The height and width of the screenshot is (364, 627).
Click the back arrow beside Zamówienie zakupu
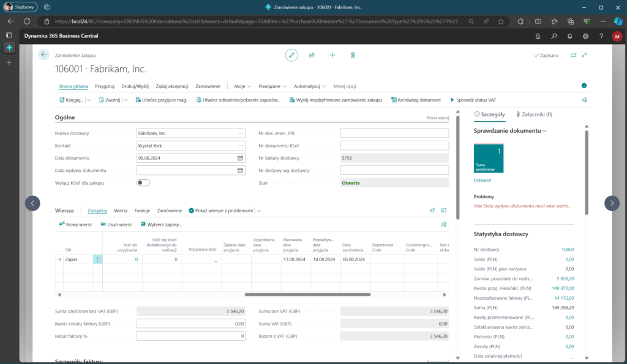(43, 55)
